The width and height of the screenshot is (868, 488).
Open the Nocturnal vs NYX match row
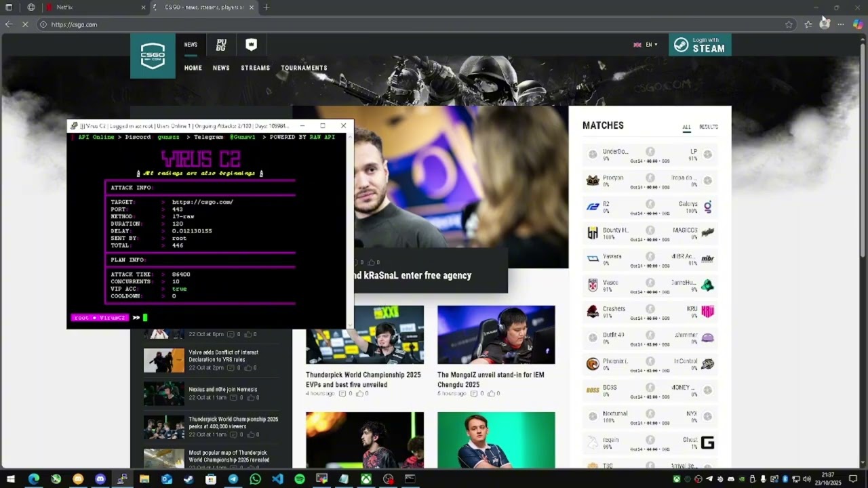point(650,416)
